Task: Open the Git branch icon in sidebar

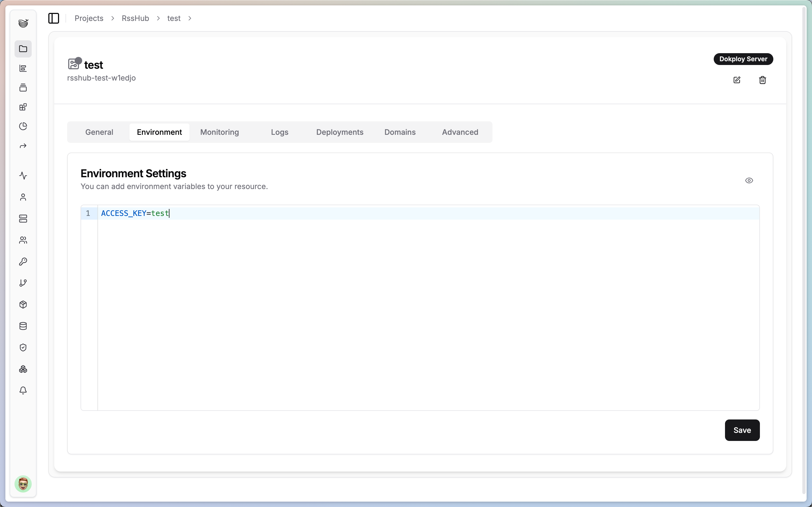Action: click(x=23, y=283)
